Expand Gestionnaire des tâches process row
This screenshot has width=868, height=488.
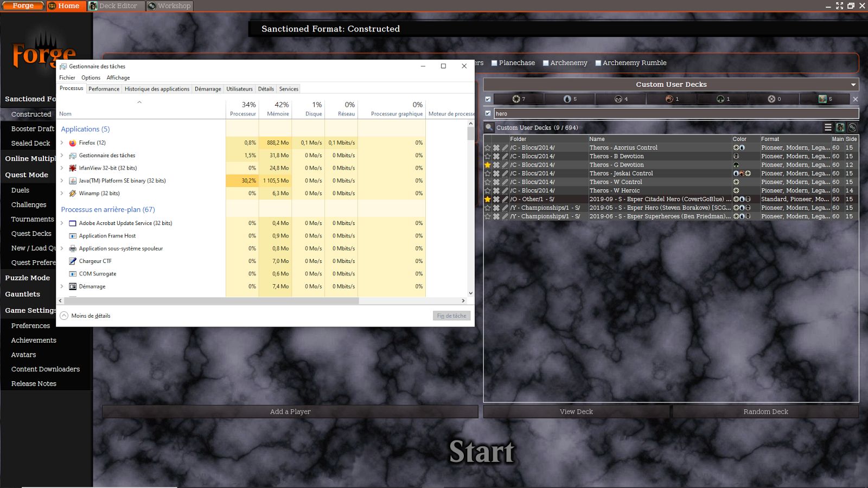point(62,155)
